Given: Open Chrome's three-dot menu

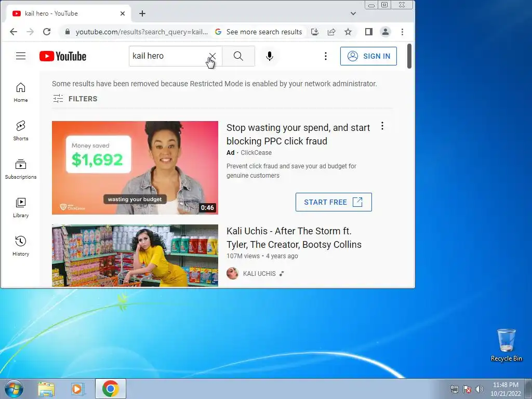Looking at the screenshot, I should pyautogui.click(x=403, y=32).
